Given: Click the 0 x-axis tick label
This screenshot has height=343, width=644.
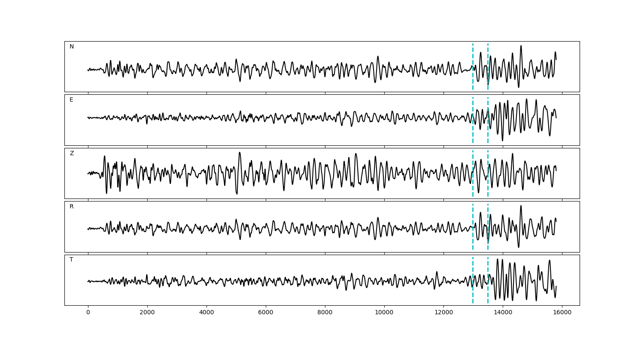Looking at the screenshot, I should point(88,313).
